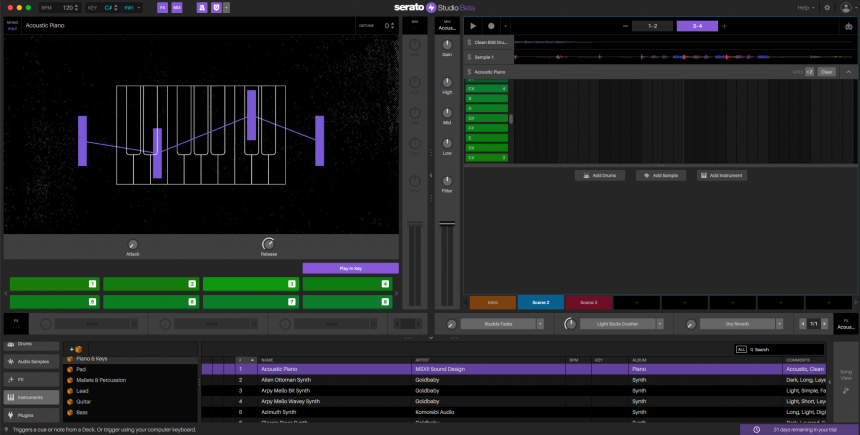Click the Record button in the transport

click(491, 25)
